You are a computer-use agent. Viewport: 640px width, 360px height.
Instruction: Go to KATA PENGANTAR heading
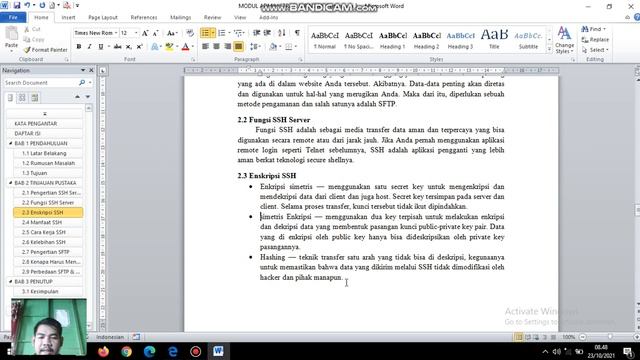point(44,123)
